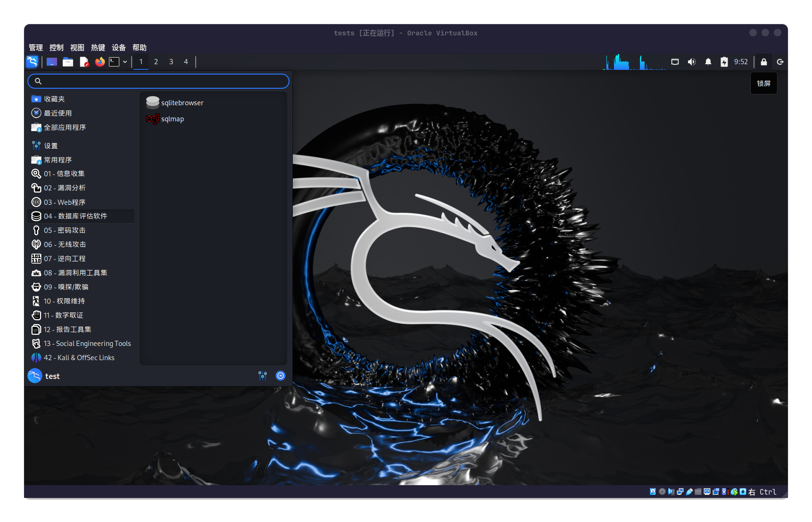This screenshot has width=812, height=522.
Task: Launch the file manager from the panel
Action: 68,62
